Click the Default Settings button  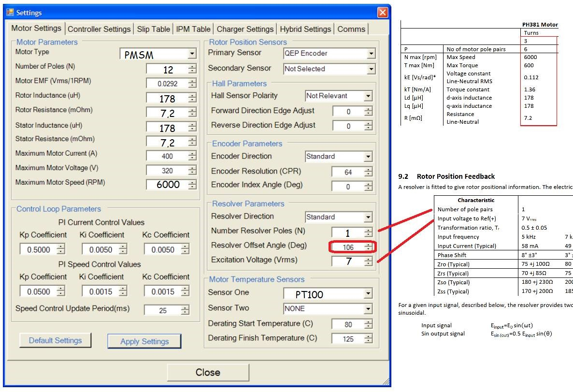point(55,340)
